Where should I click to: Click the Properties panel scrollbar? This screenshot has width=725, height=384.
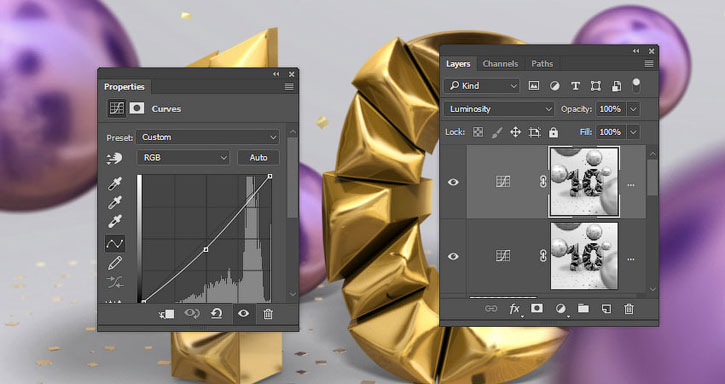point(292,177)
